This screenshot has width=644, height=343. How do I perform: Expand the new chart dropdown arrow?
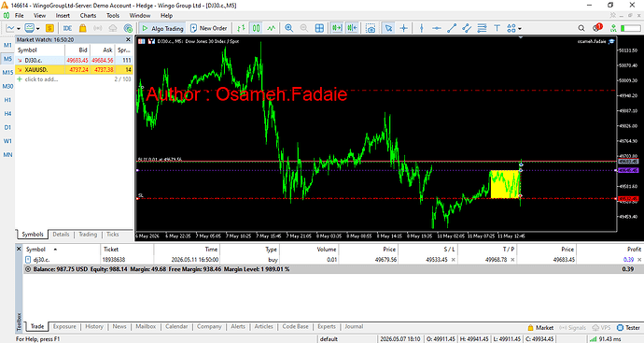pyautogui.click(x=19, y=28)
